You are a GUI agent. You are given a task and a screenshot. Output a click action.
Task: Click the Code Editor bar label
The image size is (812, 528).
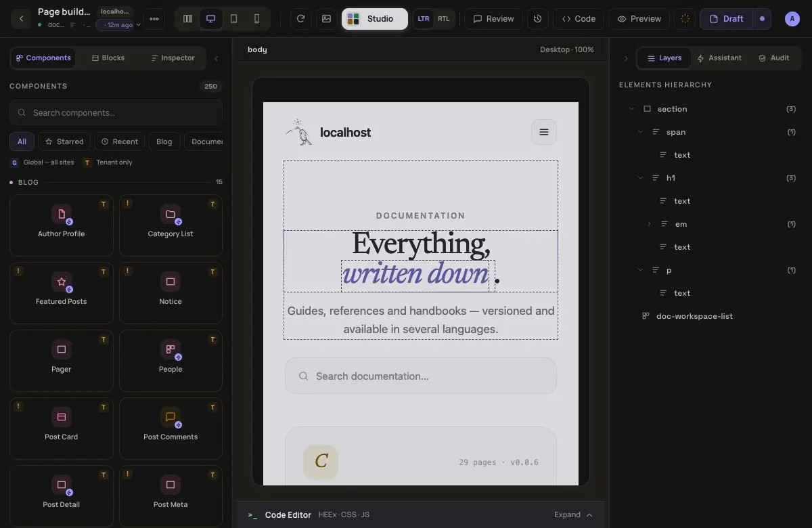click(288, 515)
